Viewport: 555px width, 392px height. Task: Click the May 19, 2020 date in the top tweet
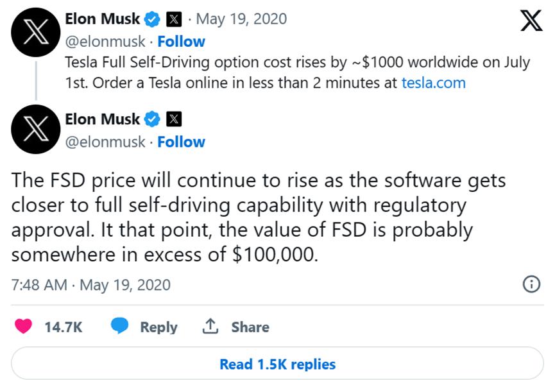pyautogui.click(x=241, y=19)
